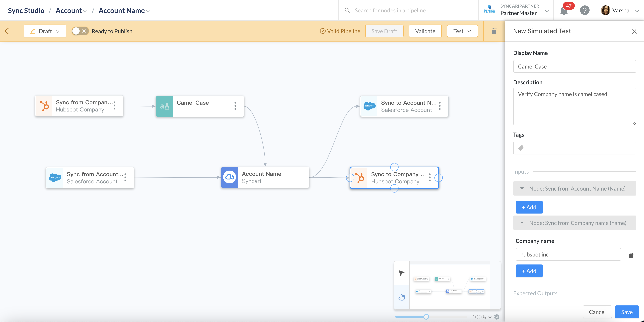This screenshot has width=644, height=322.
Task: Click the zoom slider handle
Action: coord(426,317)
